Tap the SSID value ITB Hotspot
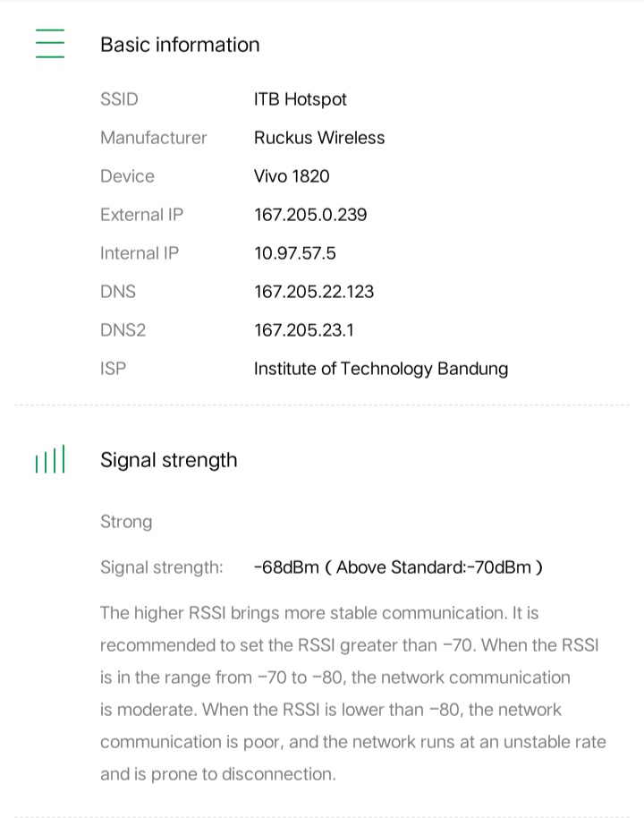Viewport: 644px width, 818px height. (300, 99)
